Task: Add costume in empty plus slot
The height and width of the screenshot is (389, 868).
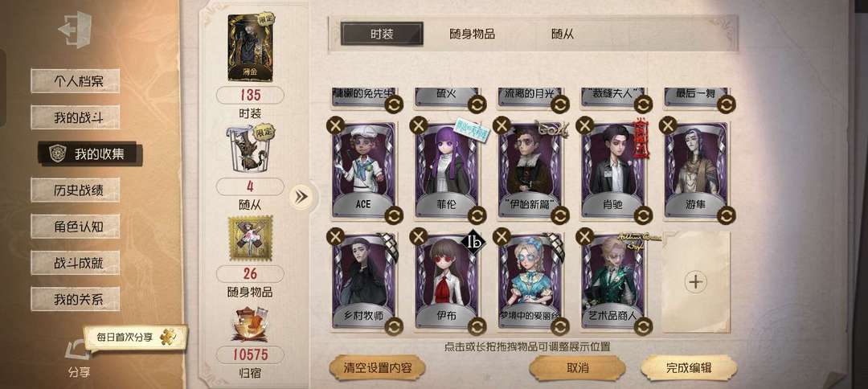Action: coord(695,281)
